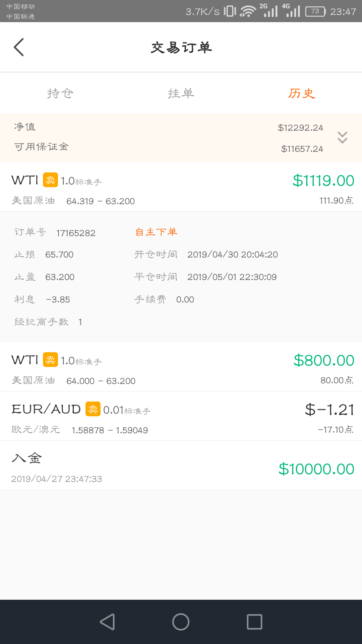Select the 历史 history tab
Screen dimensions: 362x644
302,93
